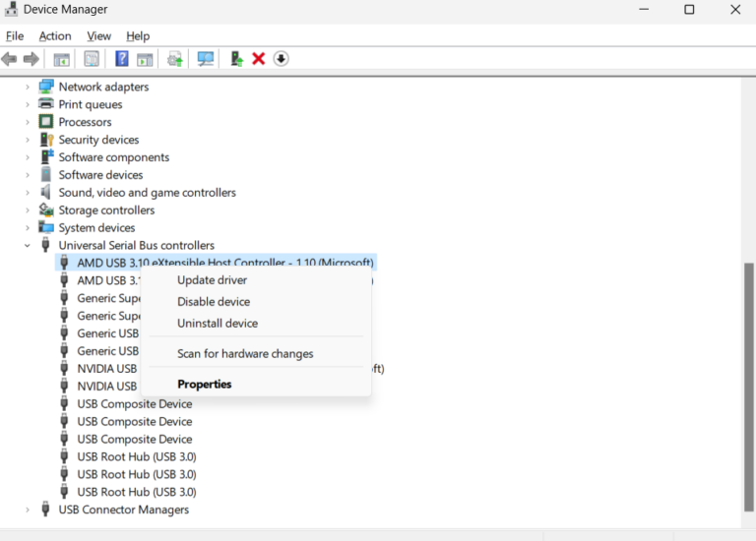
Task: Choose Update driver from context menu
Action: [x=212, y=280]
